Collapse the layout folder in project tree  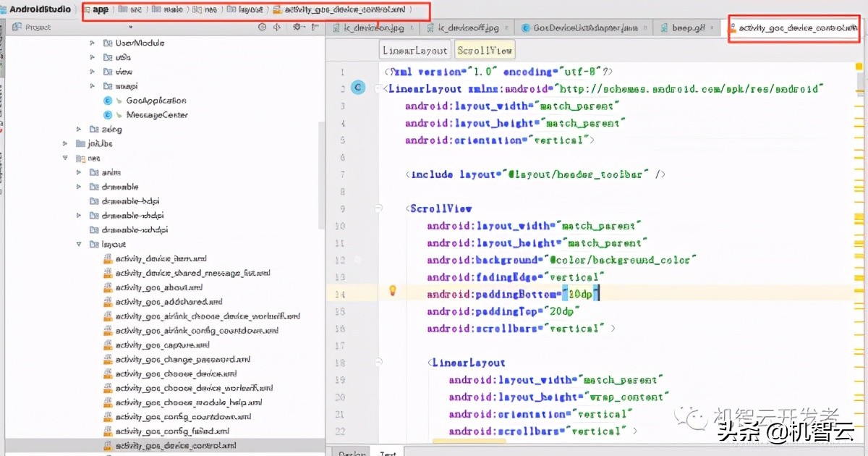79,245
